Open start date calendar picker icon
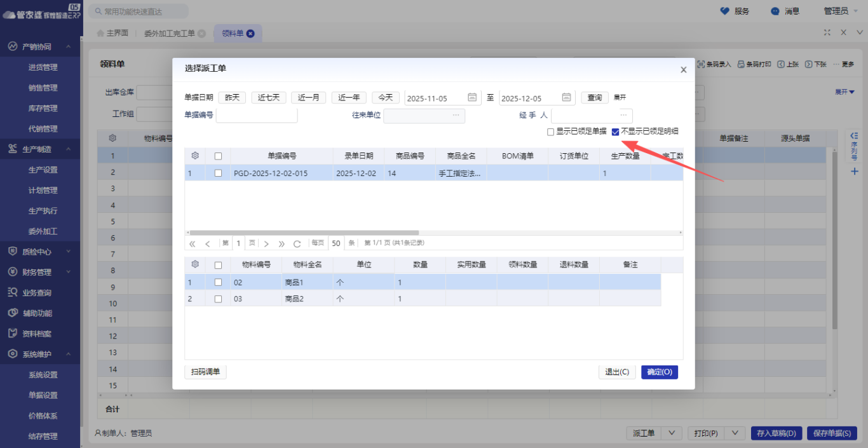 click(472, 97)
